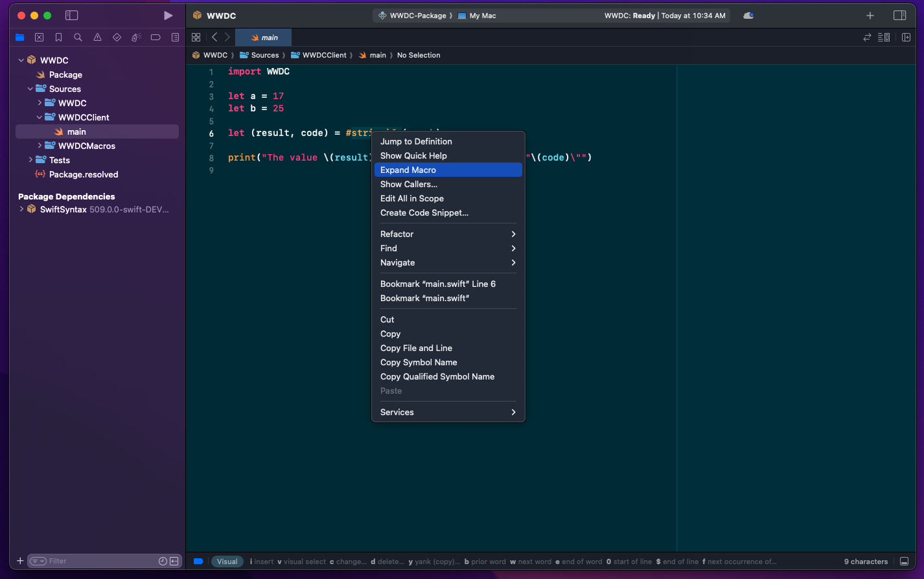Collapse the WWDC root project
The image size is (924, 579).
(x=21, y=60)
